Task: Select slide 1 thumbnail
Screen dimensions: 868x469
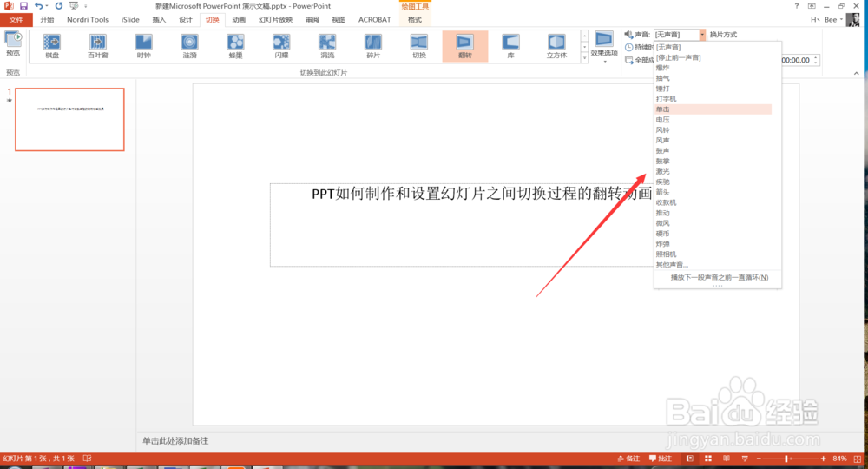Action: point(69,119)
